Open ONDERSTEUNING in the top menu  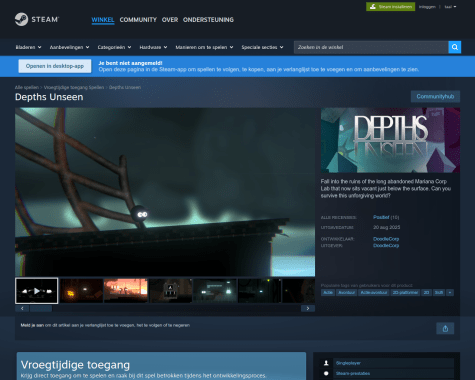[208, 20]
